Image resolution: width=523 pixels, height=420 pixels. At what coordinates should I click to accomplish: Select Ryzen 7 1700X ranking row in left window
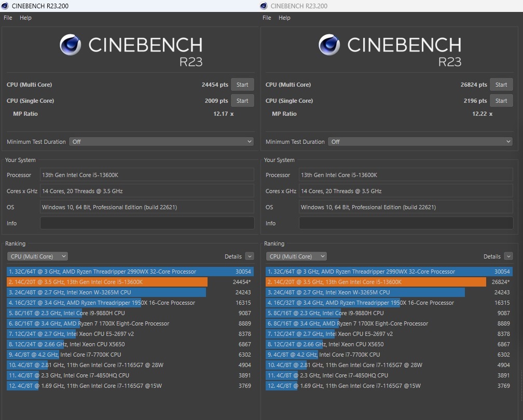click(x=130, y=323)
